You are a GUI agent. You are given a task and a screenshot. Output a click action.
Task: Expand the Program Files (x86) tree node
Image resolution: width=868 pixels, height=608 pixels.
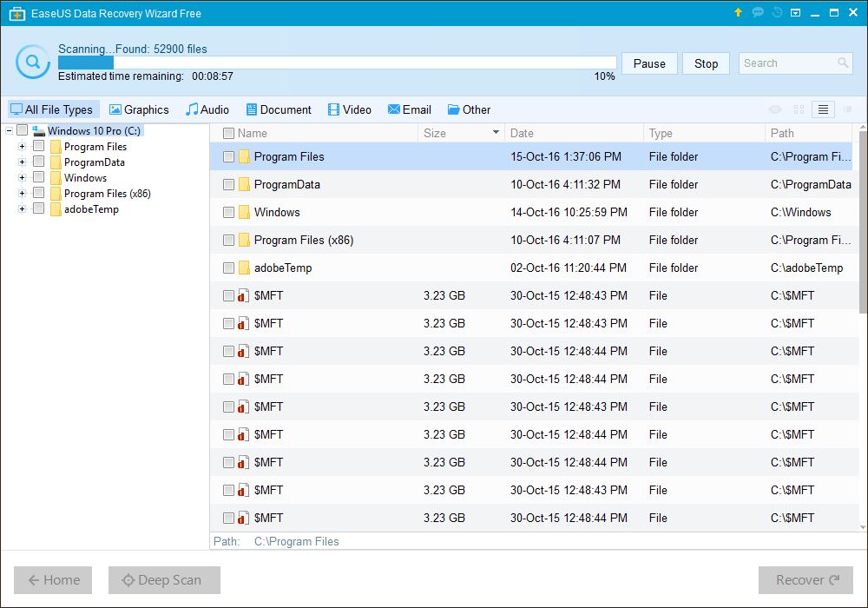pos(23,193)
